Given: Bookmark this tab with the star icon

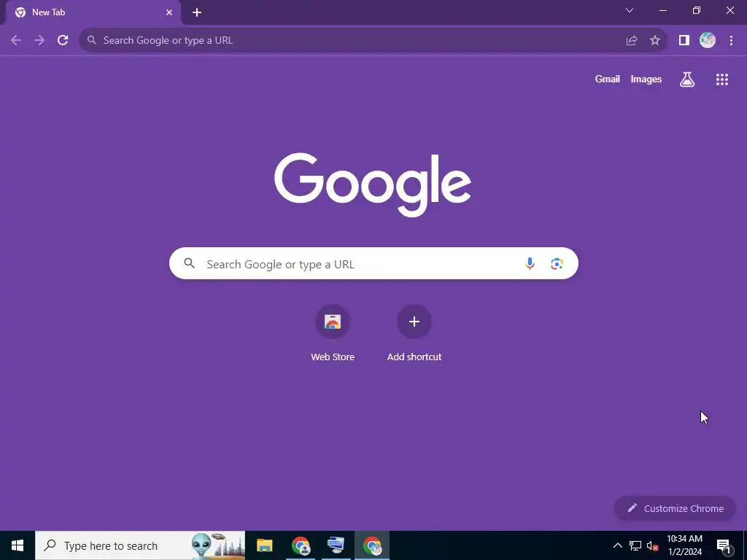Looking at the screenshot, I should click(x=655, y=41).
